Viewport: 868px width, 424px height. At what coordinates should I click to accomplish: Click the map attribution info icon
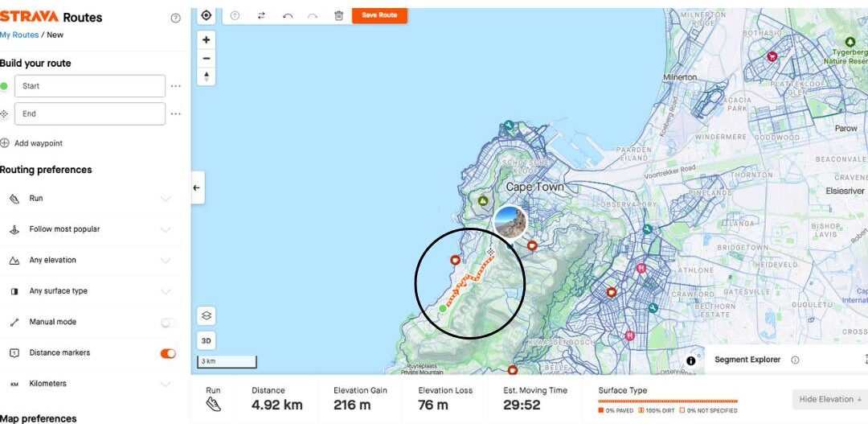point(691,360)
